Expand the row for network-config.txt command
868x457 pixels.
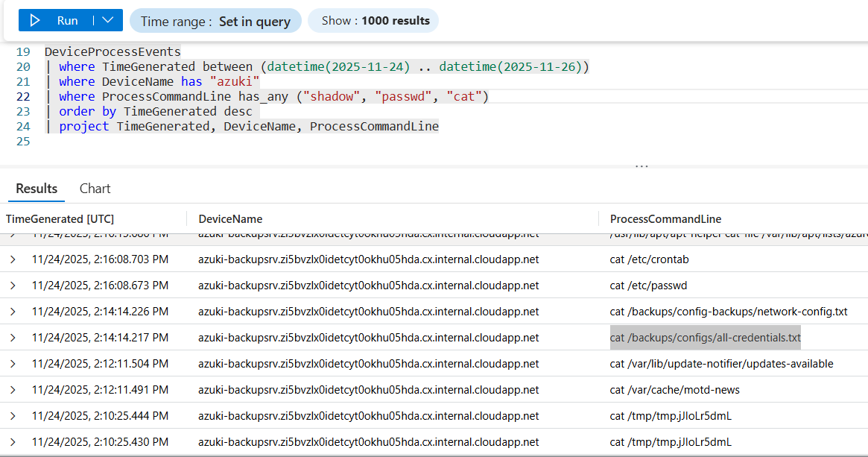(13, 312)
